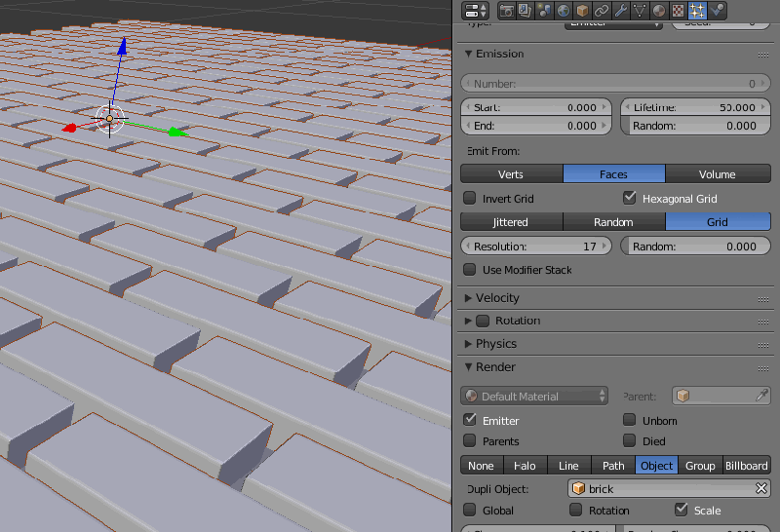Open the Scene properties tab
Screen dimensions: 780x532
click(544, 11)
